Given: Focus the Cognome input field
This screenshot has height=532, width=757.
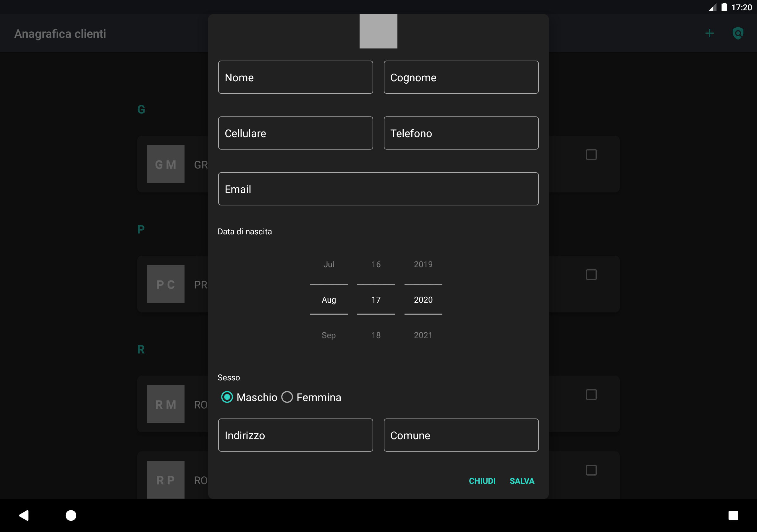Looking at the screenshot, I should point(461,77).
